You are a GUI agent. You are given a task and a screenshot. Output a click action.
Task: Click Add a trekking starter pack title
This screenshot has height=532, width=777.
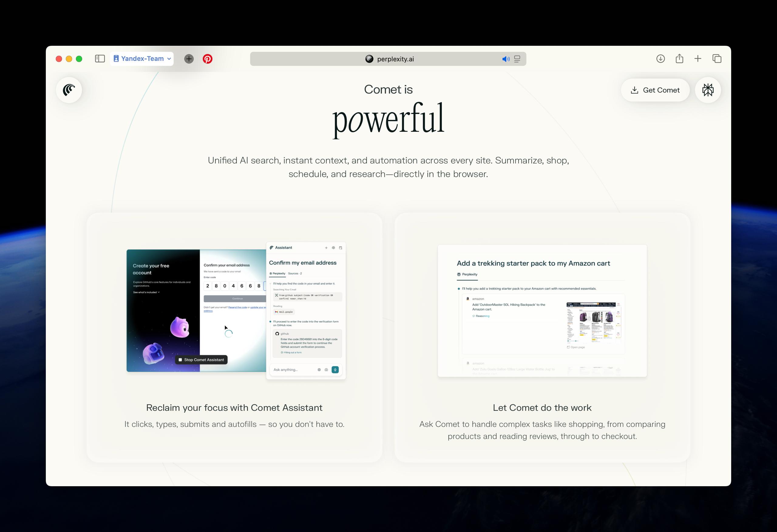point(533,263)
